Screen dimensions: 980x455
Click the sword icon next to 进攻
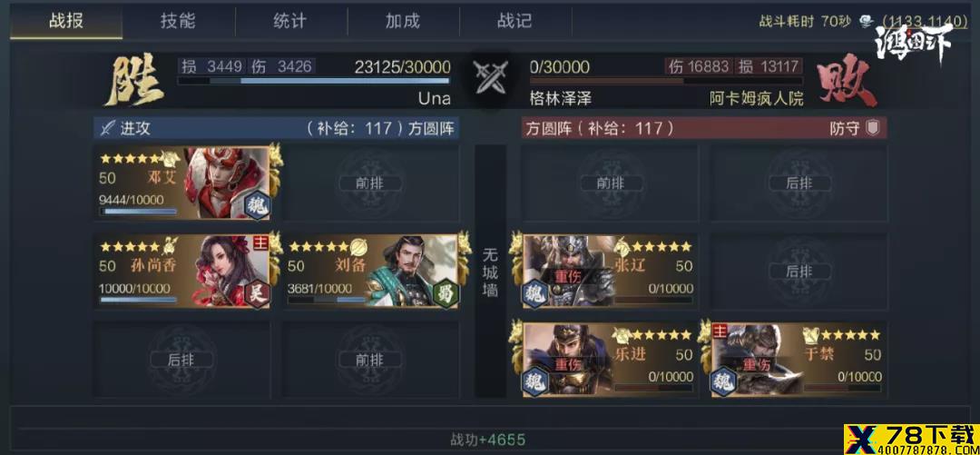point(107,128)
